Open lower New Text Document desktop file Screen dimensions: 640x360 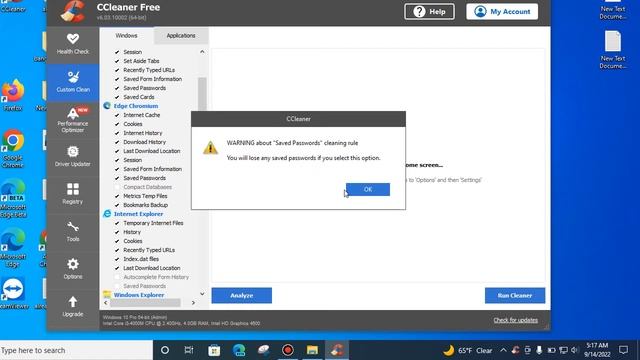click(x=613, y=49)
